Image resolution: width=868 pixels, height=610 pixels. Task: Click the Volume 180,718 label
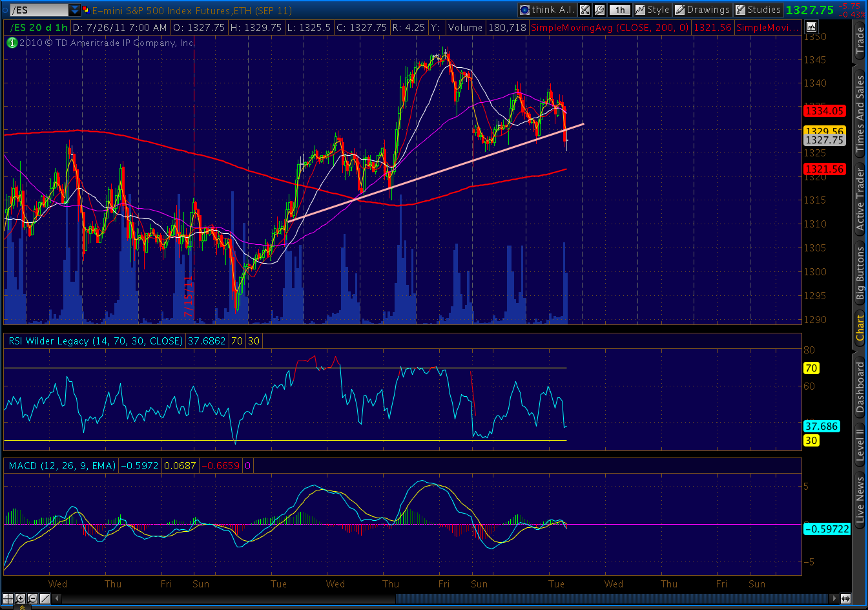(x=488, y=28)
